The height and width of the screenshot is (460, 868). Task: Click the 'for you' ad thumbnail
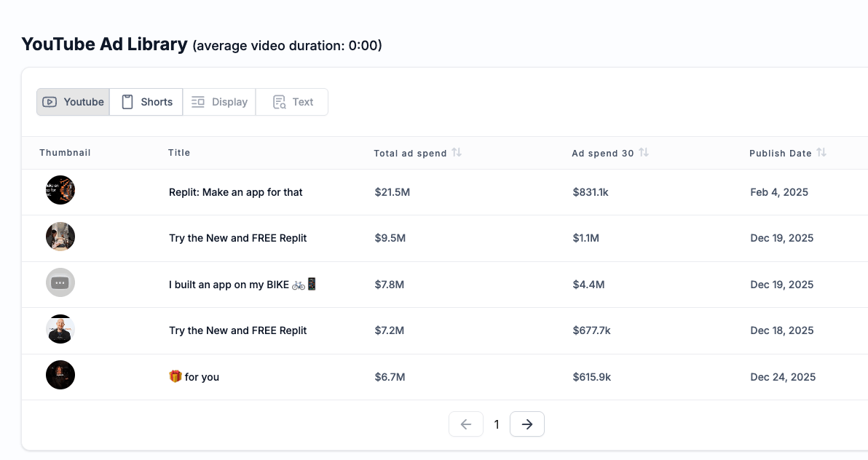[x=60, y=375]
